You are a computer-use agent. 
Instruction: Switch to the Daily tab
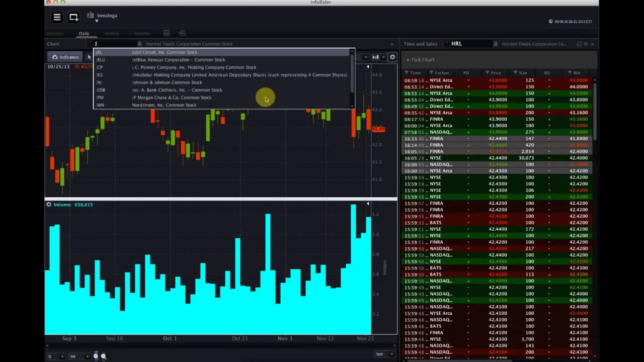(84, 34)
